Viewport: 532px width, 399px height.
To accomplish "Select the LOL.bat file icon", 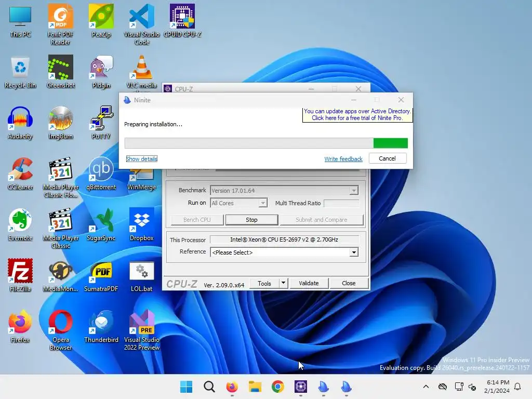I will [142, 275].
